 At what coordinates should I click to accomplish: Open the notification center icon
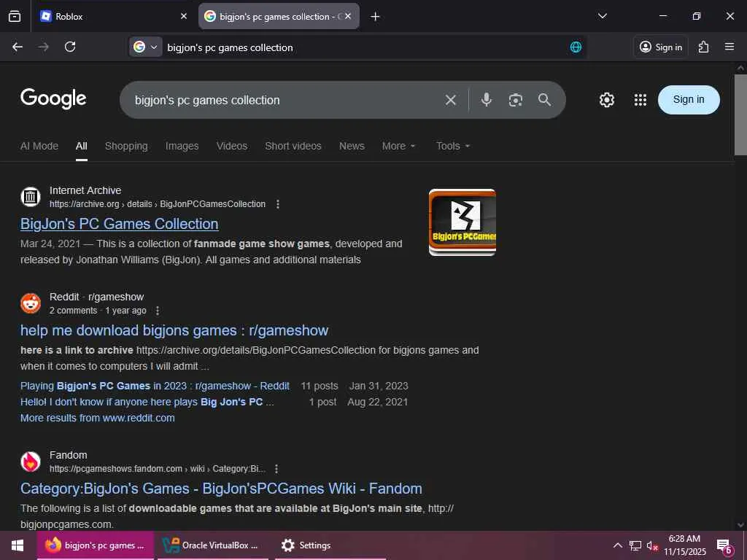point(724,545)
